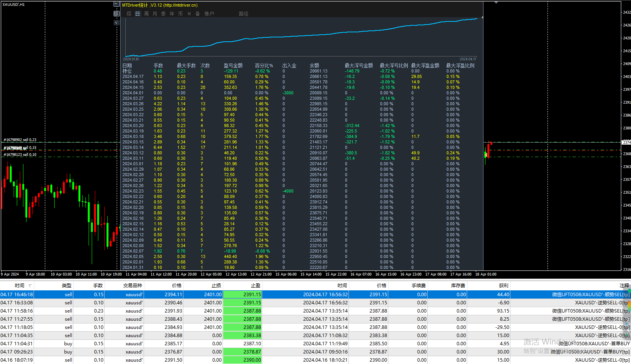Select the 季 quarterly view icon
631x364 pixels.
[164, 14]
